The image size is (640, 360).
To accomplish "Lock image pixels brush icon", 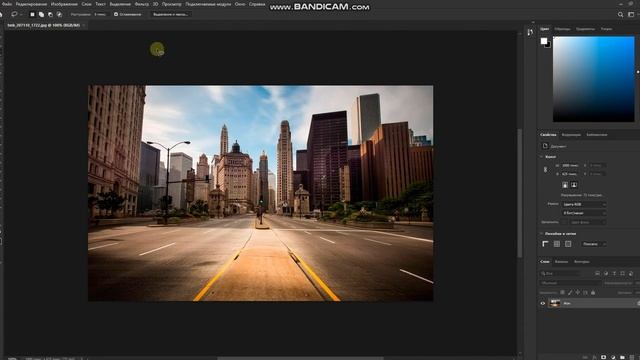I will point(570,293).
